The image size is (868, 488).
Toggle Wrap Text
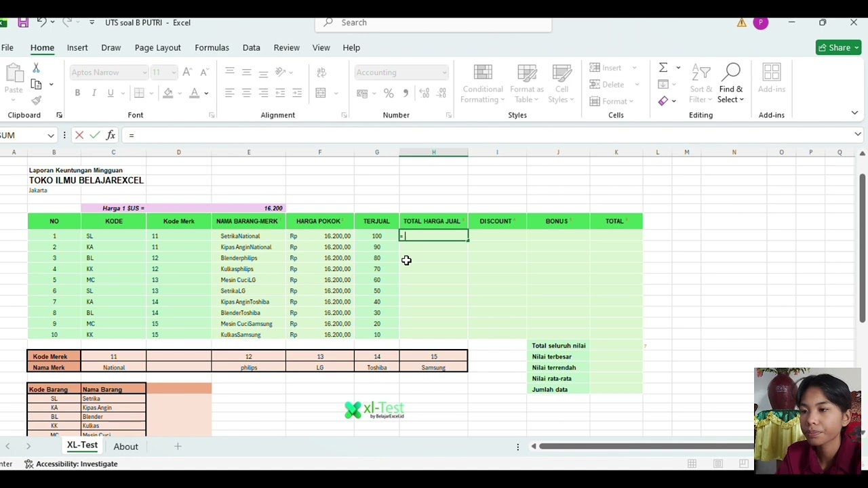[321, 73]
